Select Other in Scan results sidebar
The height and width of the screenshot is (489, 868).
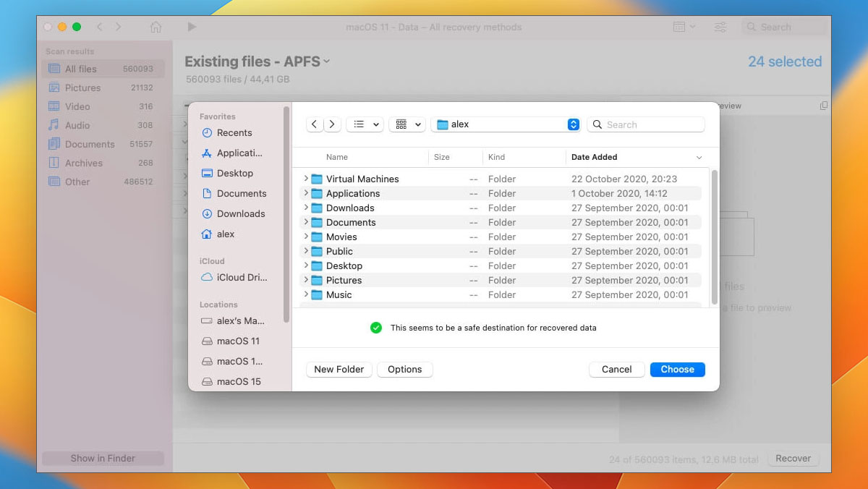click(103, 182)
